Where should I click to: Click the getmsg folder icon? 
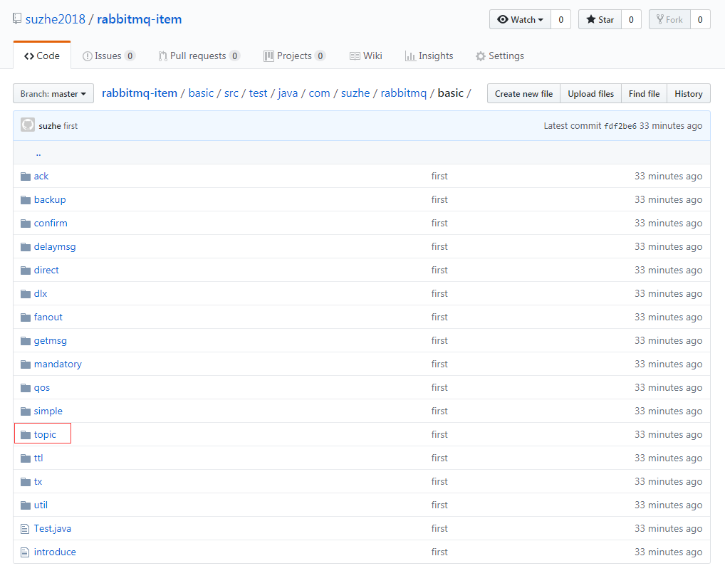(26, 341)
